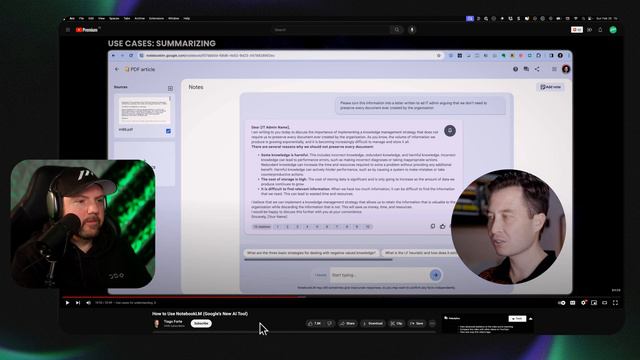The width and height of the screenshot is (640, 360).
Task: Click the bookmark star in the address bar
Action: click(x=439, y=56)
